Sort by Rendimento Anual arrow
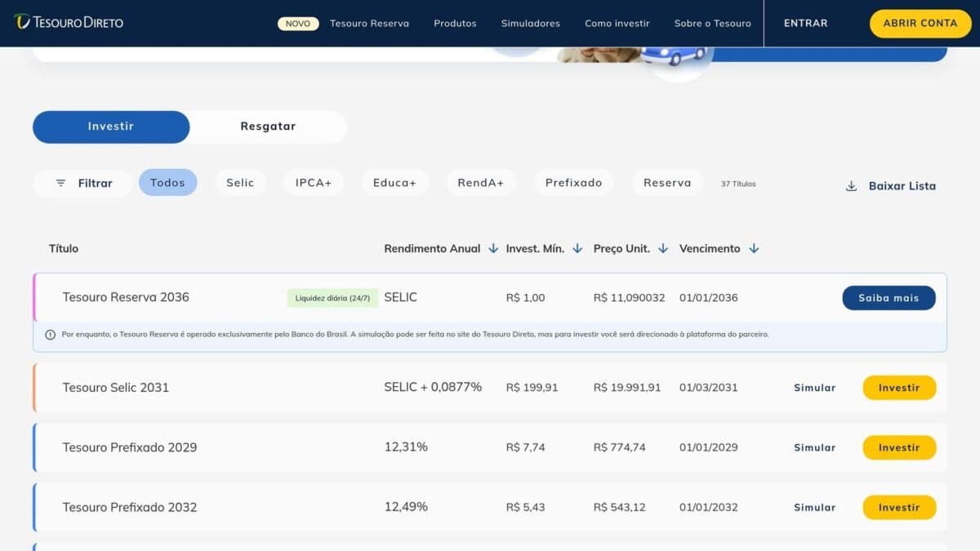The image size is (980, 551). click(493, 248)
